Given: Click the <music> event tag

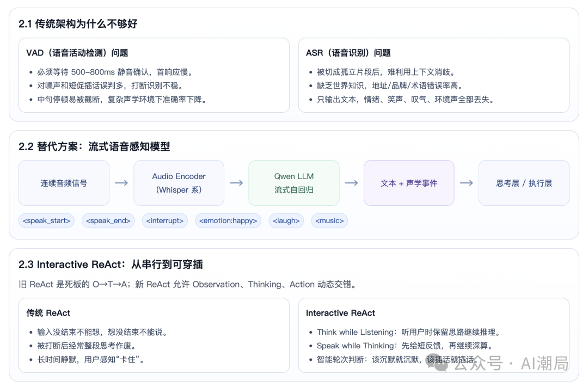Looking at the screenshot, I should tap(329, 220).
